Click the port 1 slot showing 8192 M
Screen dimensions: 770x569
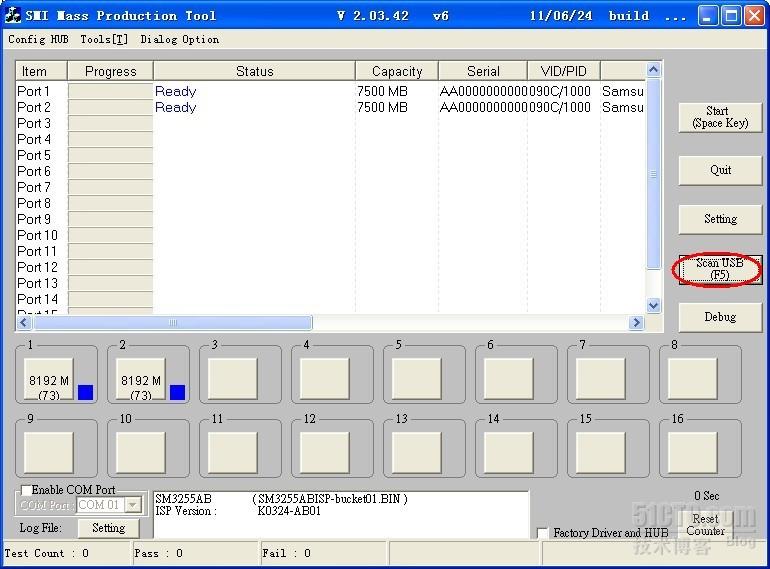pyautogui.click(x=48, y=380)
